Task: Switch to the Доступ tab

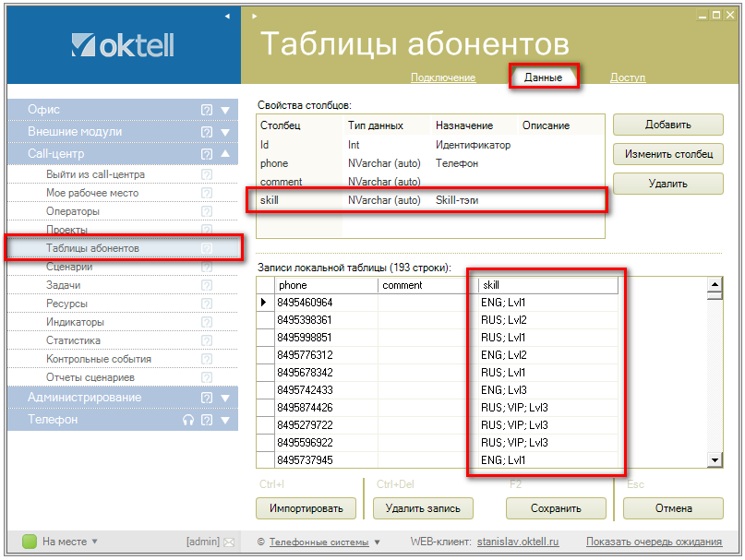Action: [628, 77]
